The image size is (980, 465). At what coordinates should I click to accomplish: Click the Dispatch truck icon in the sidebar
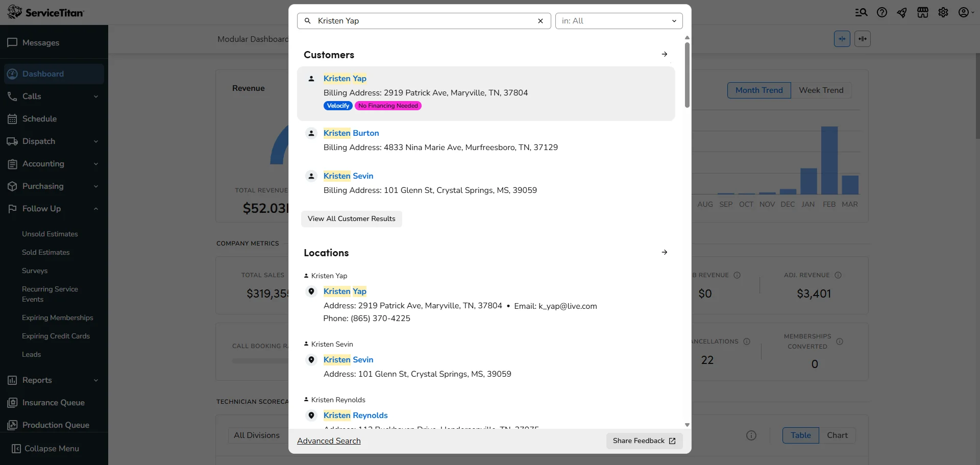point(12,141)
